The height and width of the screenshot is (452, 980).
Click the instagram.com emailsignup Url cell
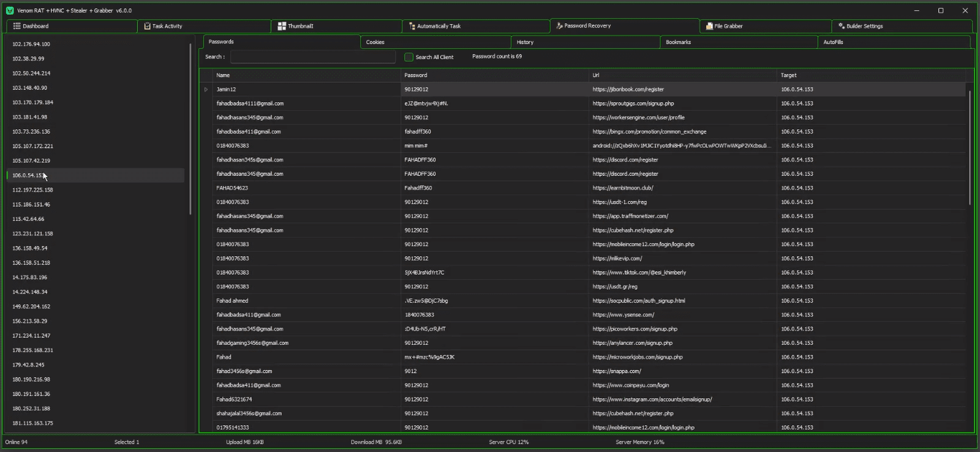coord(683,399)
